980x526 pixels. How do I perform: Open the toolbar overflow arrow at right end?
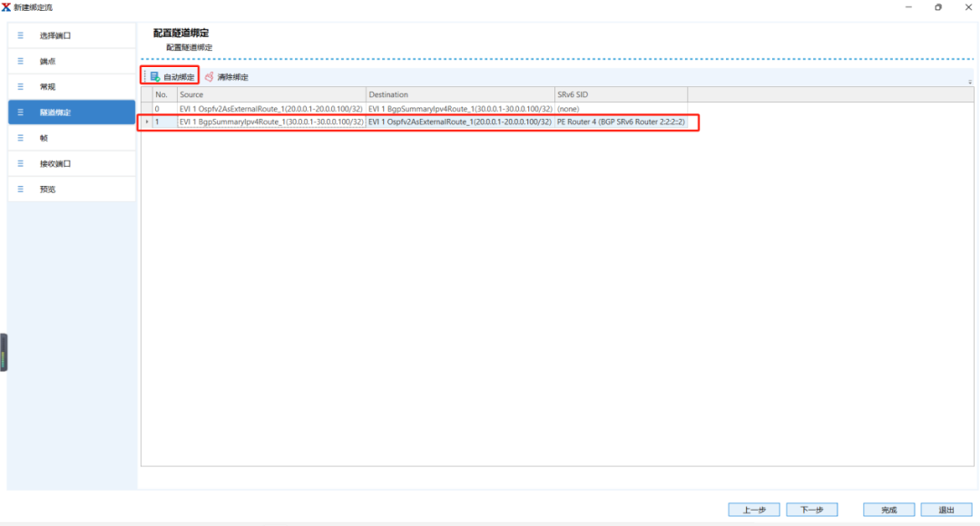click(970, 82)
